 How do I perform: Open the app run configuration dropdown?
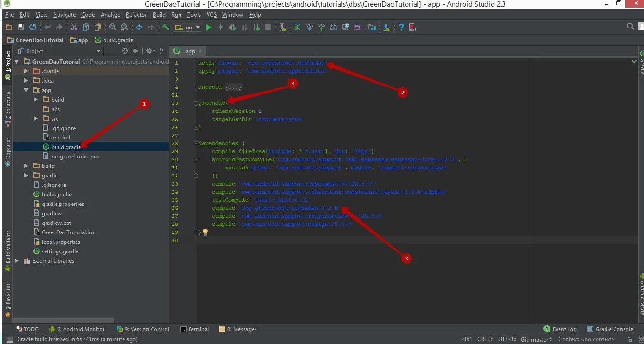coord(189,28)
